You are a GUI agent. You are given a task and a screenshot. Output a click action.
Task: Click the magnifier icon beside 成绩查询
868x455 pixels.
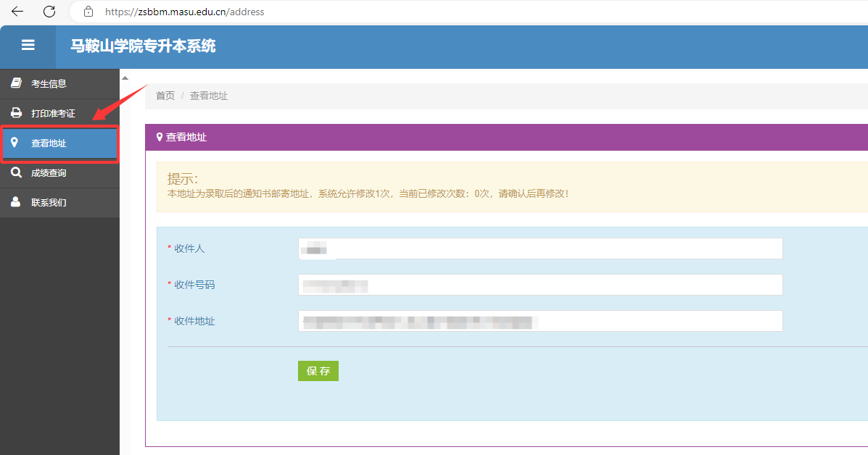pos(16,173)
